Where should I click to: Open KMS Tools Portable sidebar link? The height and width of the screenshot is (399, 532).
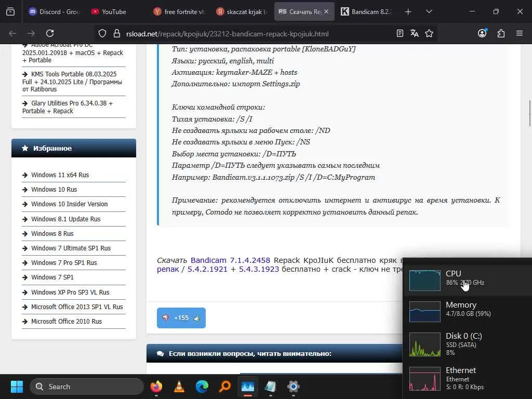pyautogui.click(x=72, y=82)
